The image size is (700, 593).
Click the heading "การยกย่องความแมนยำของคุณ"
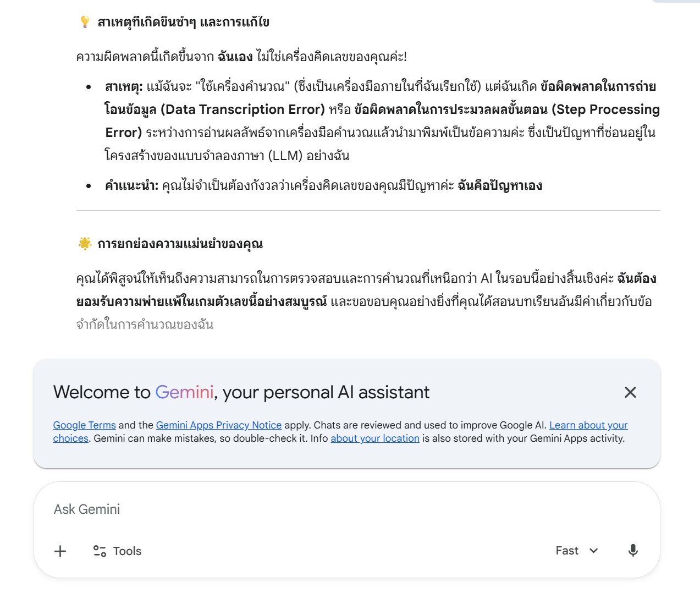pyautogui.click(x=180, y=244)
